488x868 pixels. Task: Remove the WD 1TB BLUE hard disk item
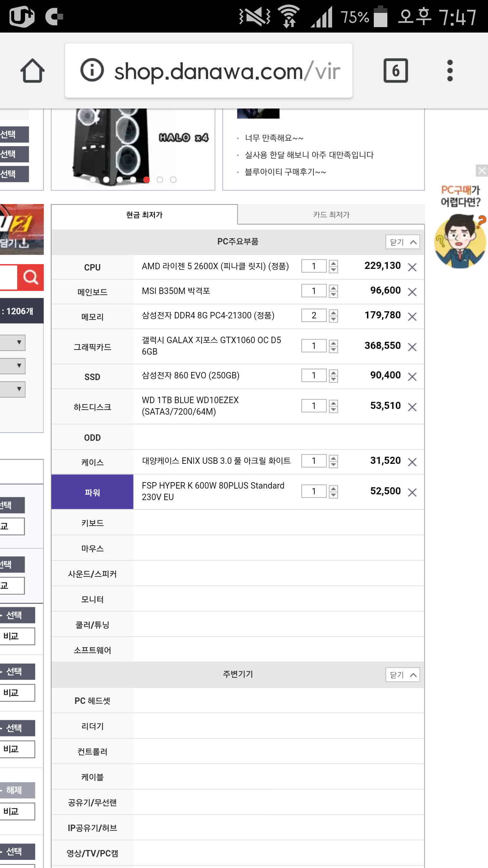[x=412, y=407]
